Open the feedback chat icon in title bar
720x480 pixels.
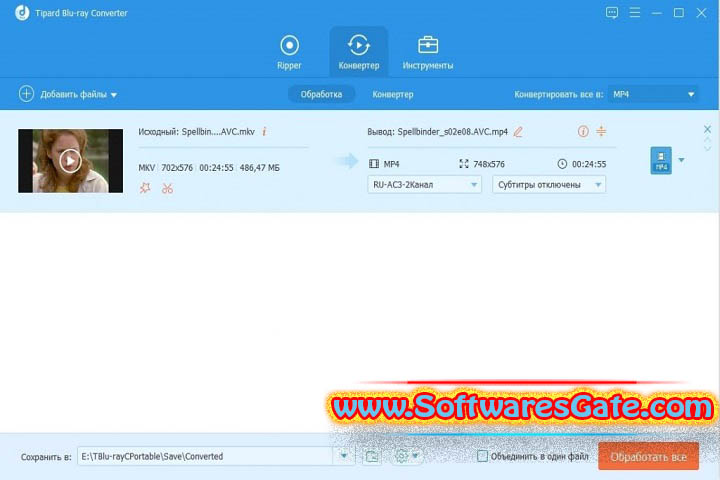[612, 12]
